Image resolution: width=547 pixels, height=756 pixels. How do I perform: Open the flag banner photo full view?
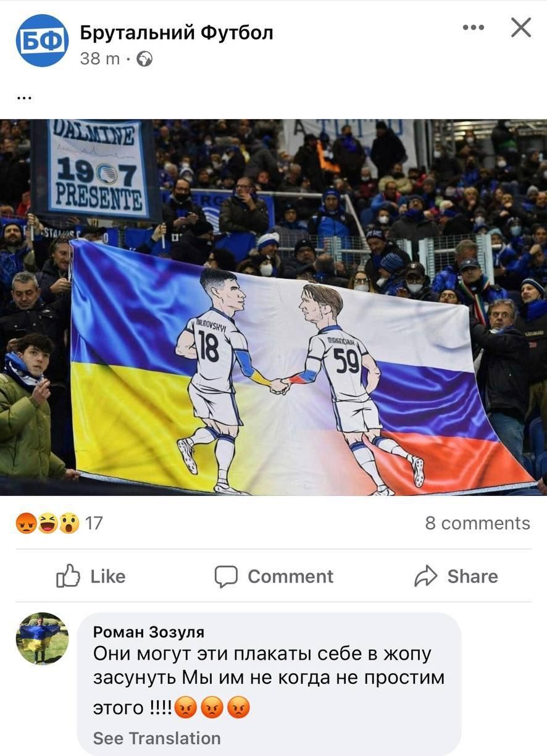(273, 307)
